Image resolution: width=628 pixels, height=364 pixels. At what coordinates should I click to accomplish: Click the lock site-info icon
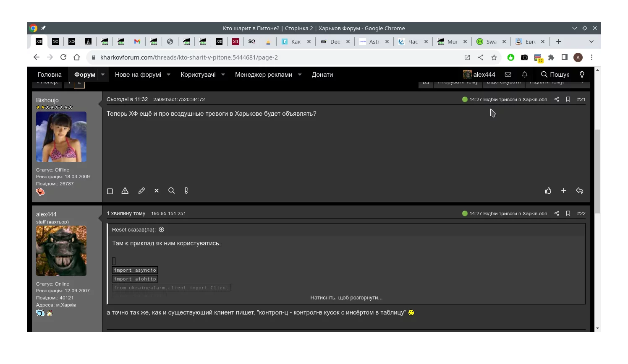pyautogui.click(x=93, y=57)
